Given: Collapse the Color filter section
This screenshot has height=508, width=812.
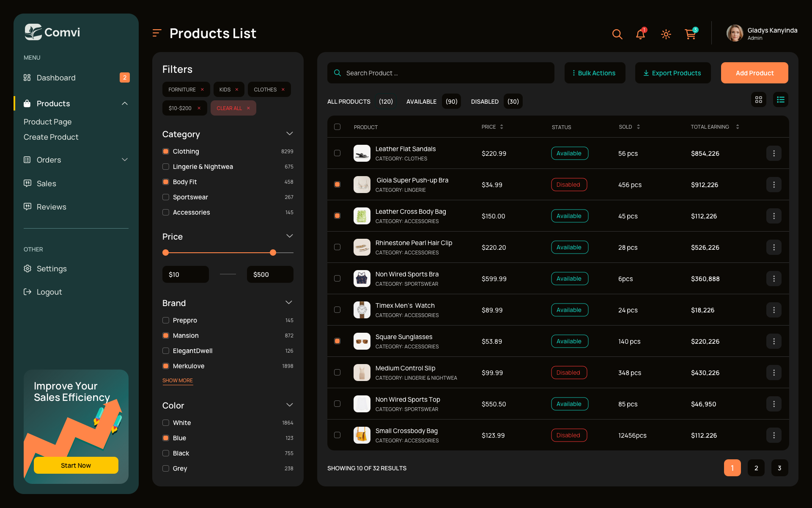Looking at the screenshot, I should 290,405.
